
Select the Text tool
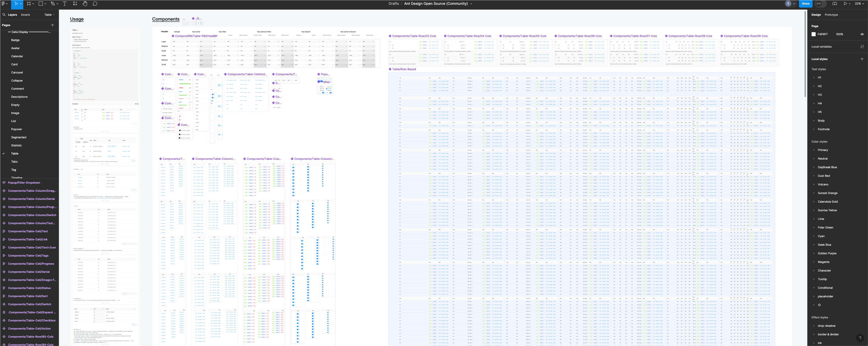pyautogui.click(x=65, y=4)
